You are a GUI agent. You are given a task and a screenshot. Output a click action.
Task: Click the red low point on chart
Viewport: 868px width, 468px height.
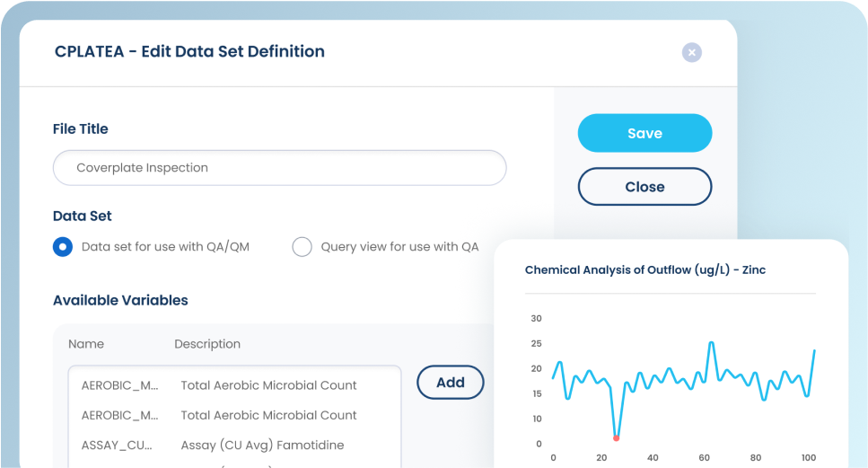point(616,438)
